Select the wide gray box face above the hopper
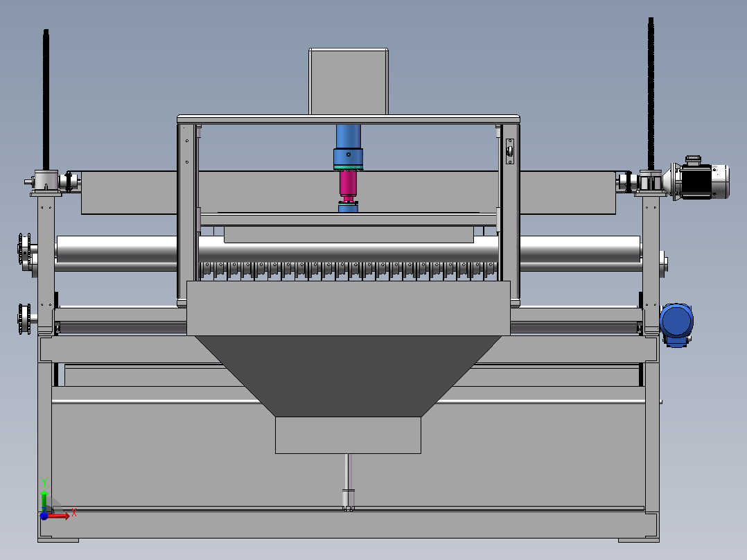The height and width of the screenshot is (560, 747). 349,308
